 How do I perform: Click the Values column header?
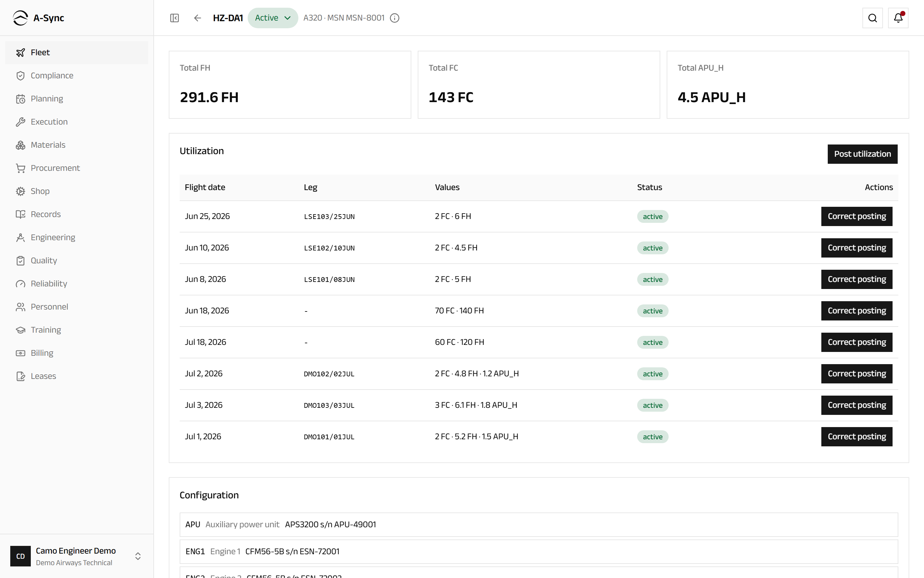point(447,187)
